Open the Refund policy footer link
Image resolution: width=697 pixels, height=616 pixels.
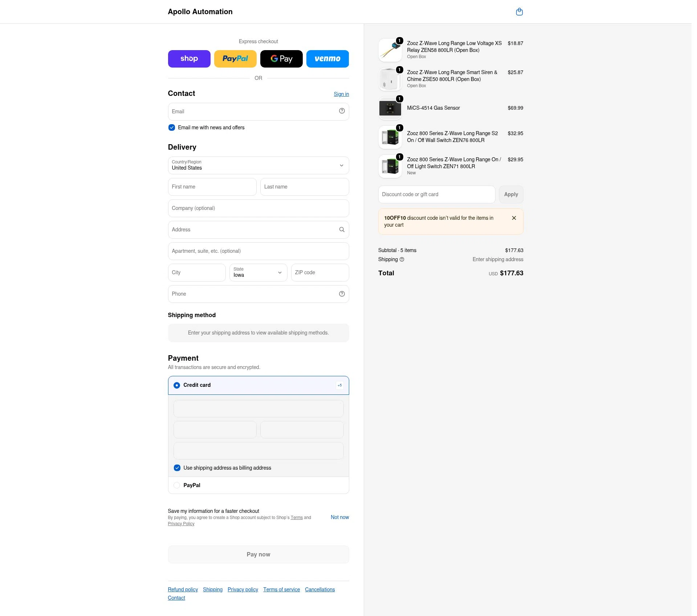coord(183,589)
